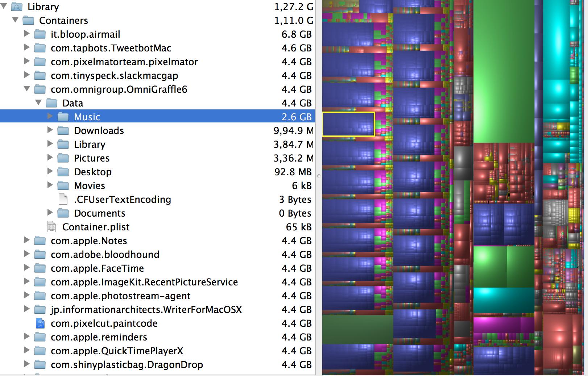Collapse the Data folder
588x376 pixels.
click(38, 103)
